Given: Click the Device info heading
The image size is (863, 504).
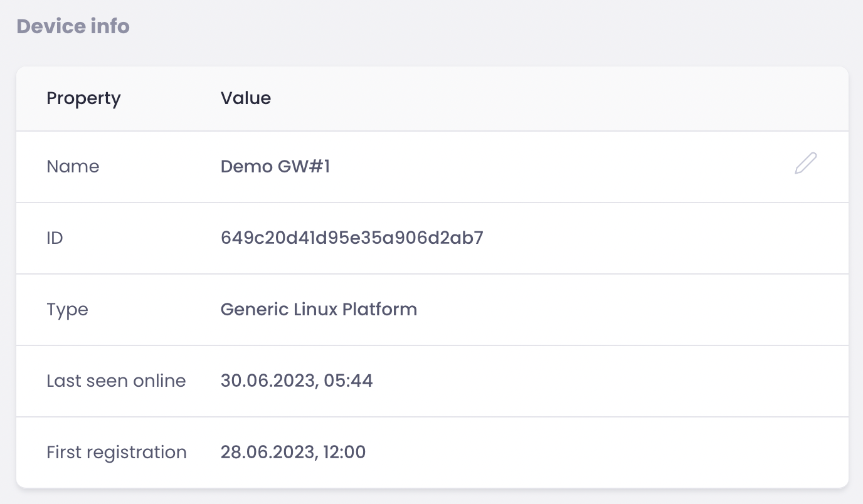Looking at the screenshot, I should (x=73, y=26).
